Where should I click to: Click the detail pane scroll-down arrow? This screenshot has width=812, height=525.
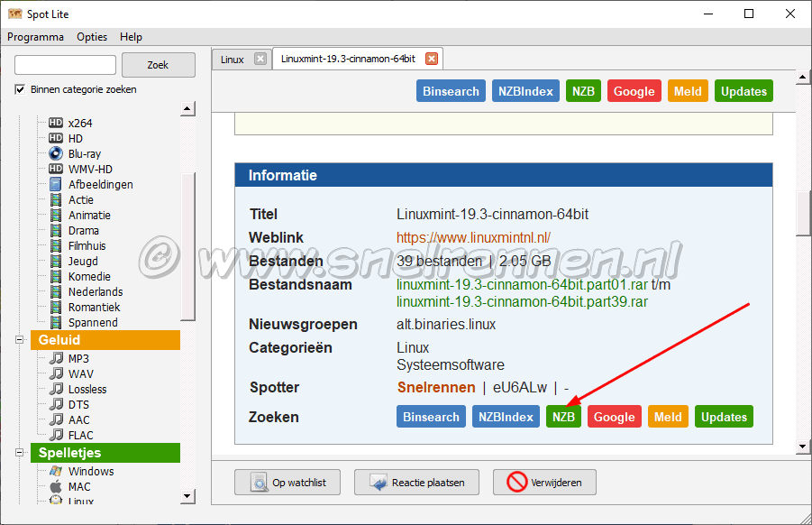803,447
